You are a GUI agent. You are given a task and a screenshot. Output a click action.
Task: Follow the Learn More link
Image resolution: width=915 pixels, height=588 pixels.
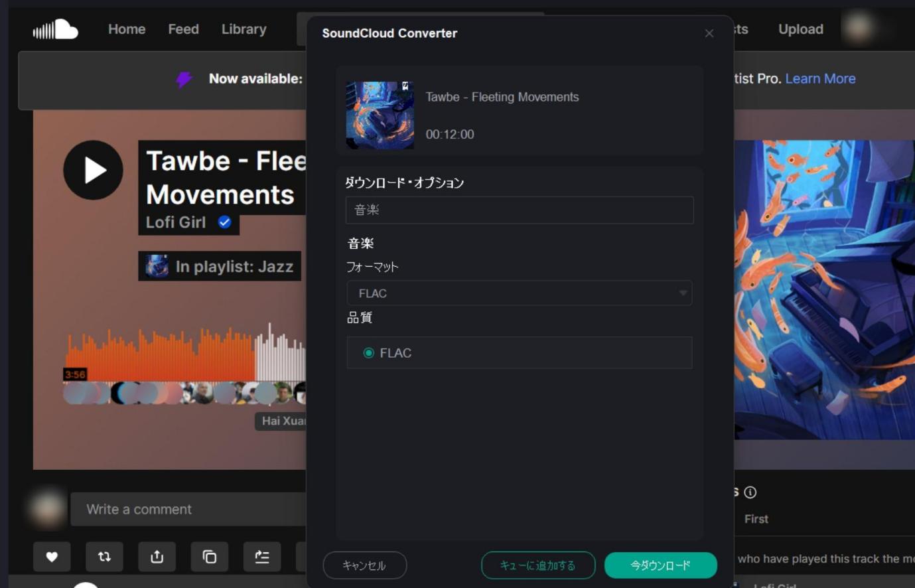(x=820, y=78)
